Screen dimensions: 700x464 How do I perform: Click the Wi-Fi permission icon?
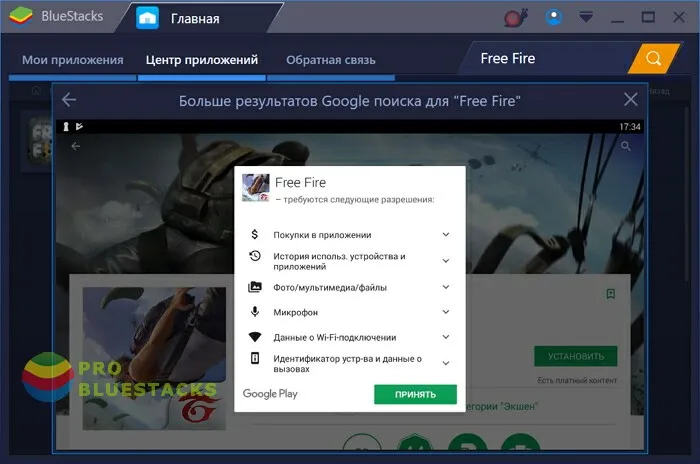point(255,337)
